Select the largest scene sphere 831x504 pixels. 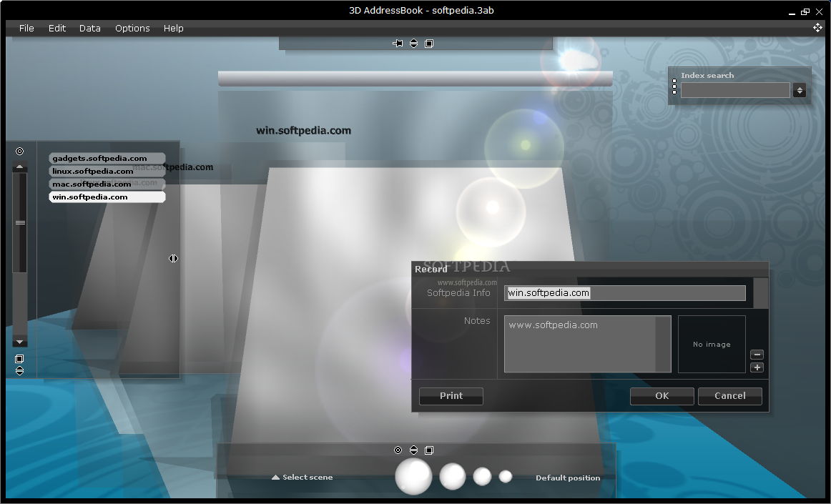point(414,476)
